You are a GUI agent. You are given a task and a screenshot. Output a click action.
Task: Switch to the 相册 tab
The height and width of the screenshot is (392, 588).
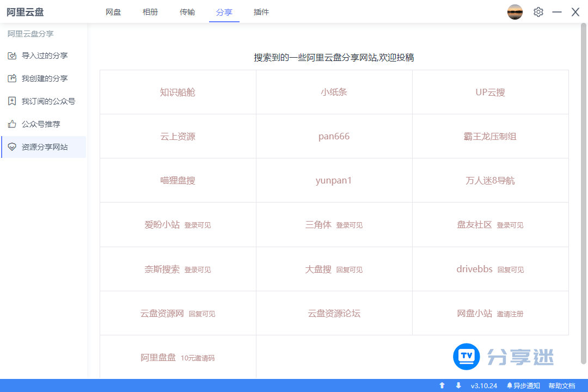tap(150, 11)
